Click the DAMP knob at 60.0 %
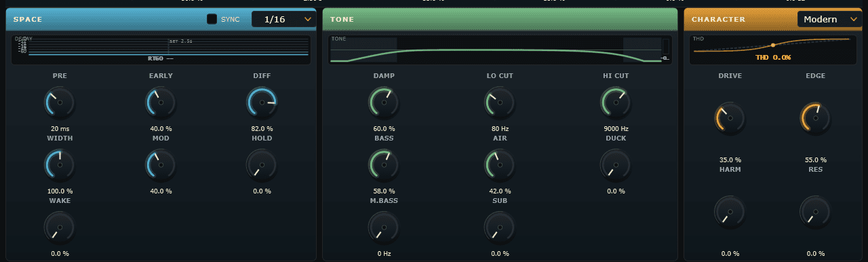Screen dimensions: 868x262 click(x=384, y=103)
